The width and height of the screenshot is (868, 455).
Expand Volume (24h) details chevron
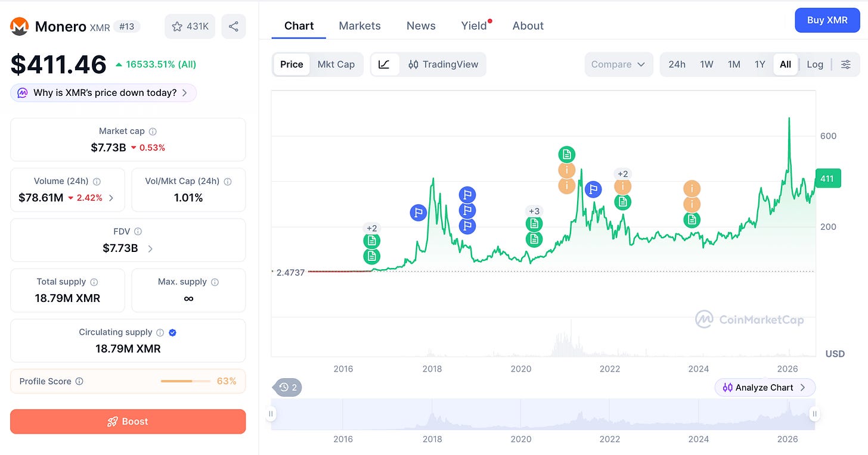point(111,198)
